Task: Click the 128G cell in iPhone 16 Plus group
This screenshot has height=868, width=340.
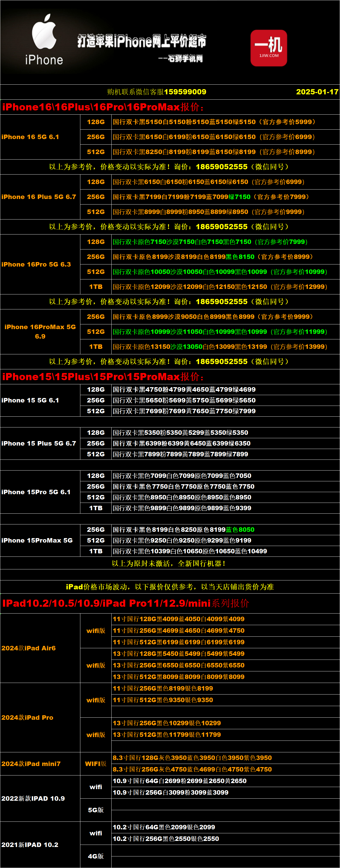Action: pyautogui.click(x=96, y=182)
